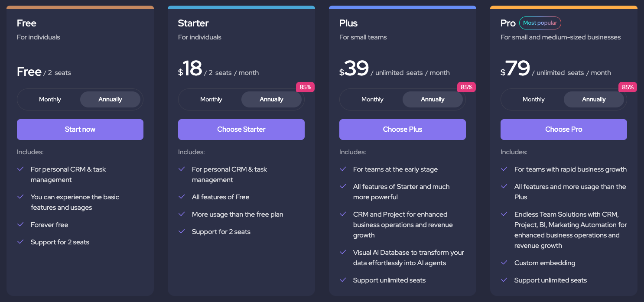Click the 85% discount badge on Starter plan

pos(305,87)
